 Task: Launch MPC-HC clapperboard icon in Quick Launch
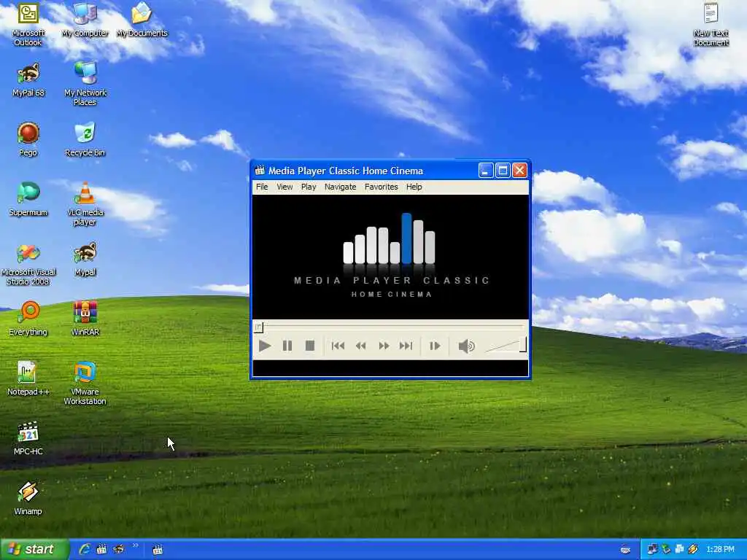(101, 549)
